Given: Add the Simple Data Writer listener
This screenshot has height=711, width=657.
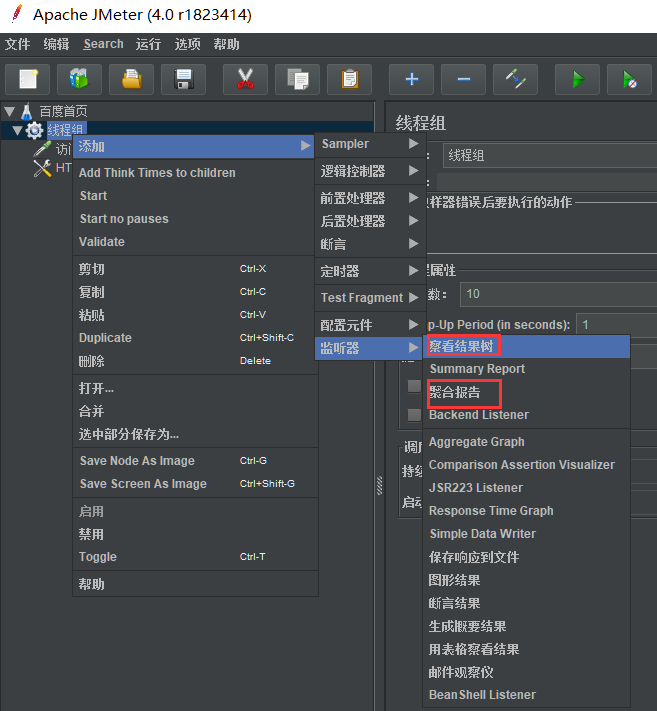Looking at the screenshot, I should point(526,534).
